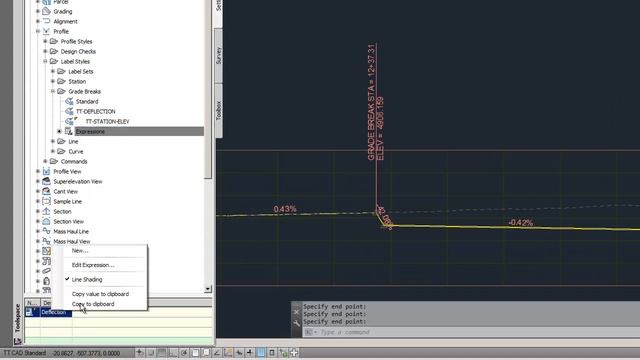Viewport: 640px width, 360px height.
Task: Click the TT-DEFLECTION label style icon
Action: pyautogui.click(x=69, y=111)
